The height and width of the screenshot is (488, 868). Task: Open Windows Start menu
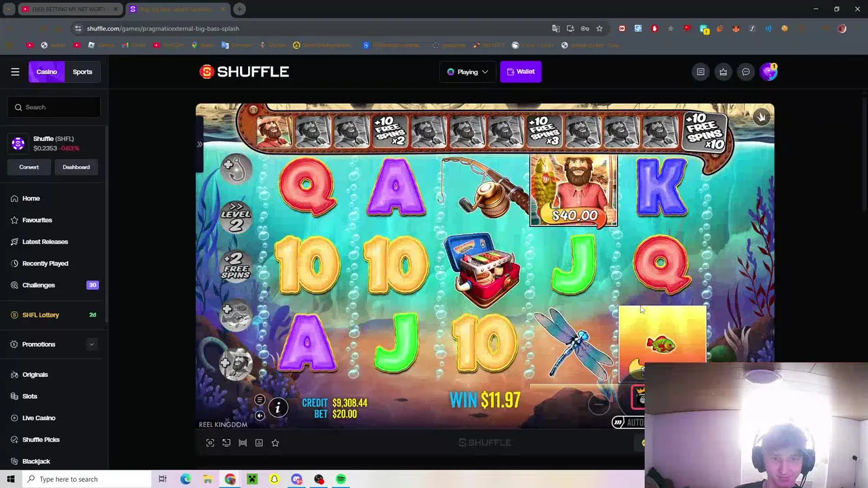point(10,479)
